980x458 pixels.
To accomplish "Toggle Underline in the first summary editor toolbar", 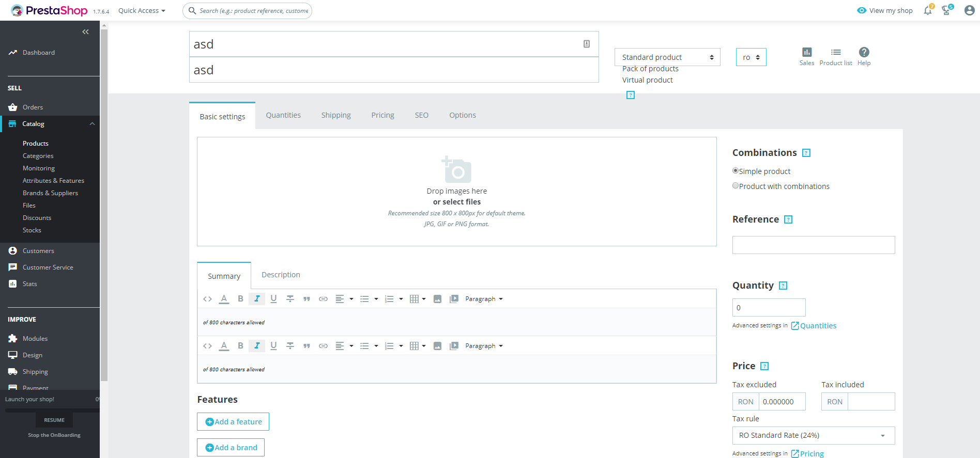I will (273, 299).
